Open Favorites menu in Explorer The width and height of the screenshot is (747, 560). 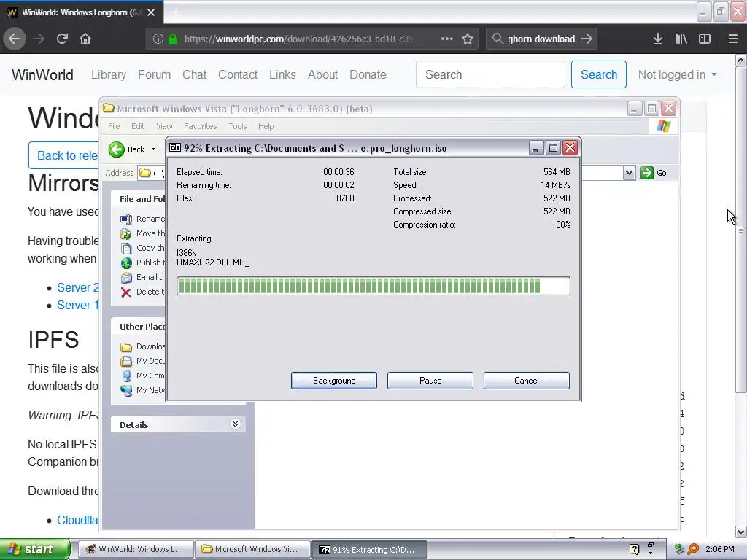[200, 126]
